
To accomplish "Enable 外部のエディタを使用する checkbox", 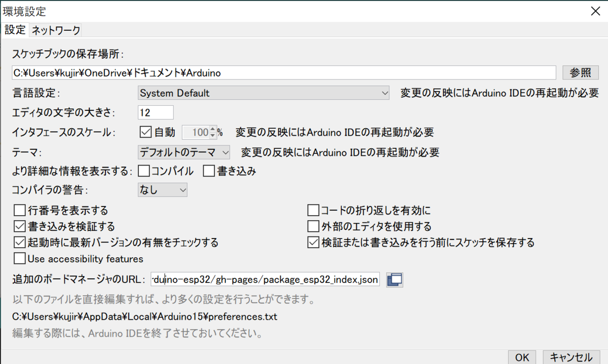I will click(x=313, y=226).
